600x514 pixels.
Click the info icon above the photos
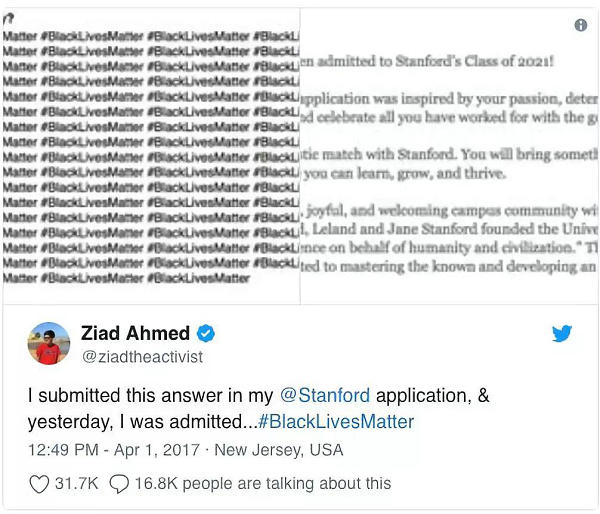[580, 25]
